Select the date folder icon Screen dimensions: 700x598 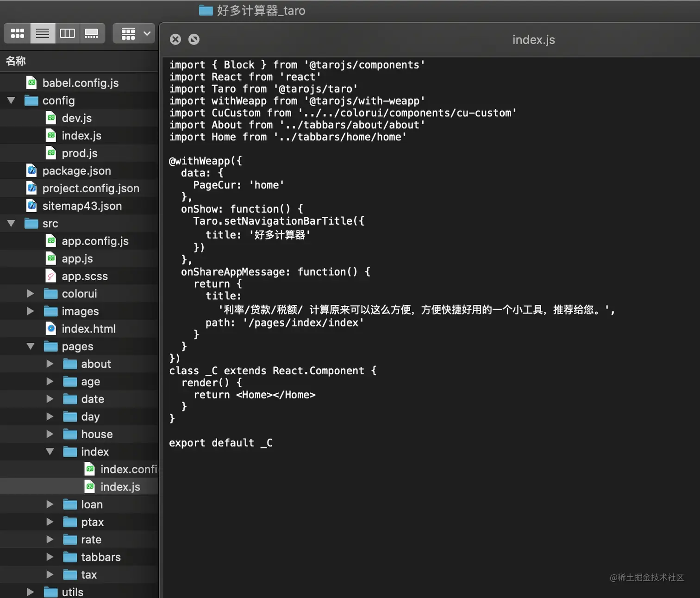70,399
